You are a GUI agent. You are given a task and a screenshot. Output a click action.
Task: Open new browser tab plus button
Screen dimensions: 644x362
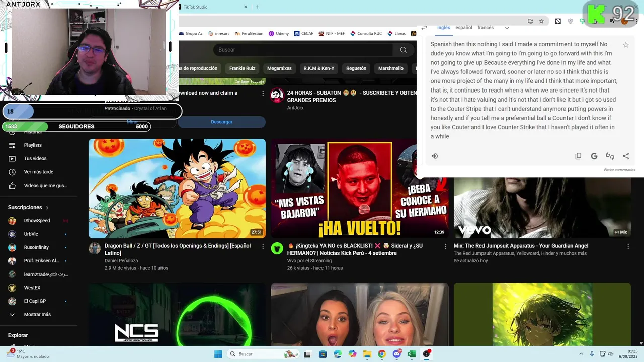click(258, 7)
